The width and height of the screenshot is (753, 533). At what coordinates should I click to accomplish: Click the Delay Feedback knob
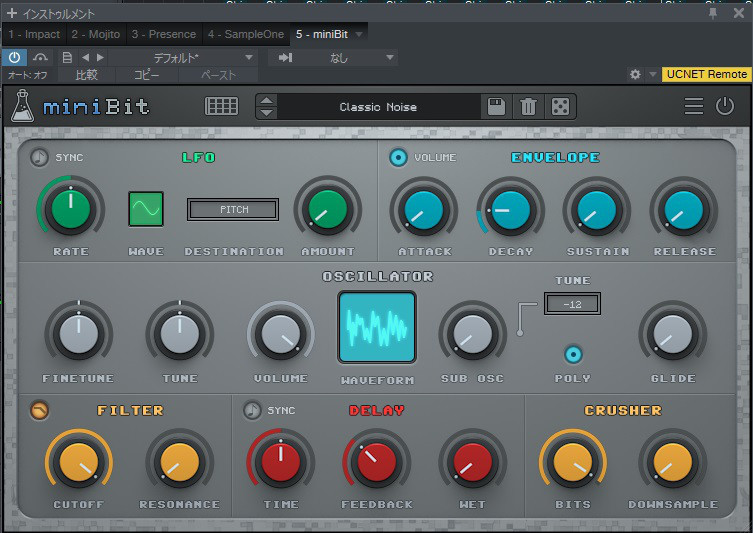pyautogui.click(x=377, y=462)
